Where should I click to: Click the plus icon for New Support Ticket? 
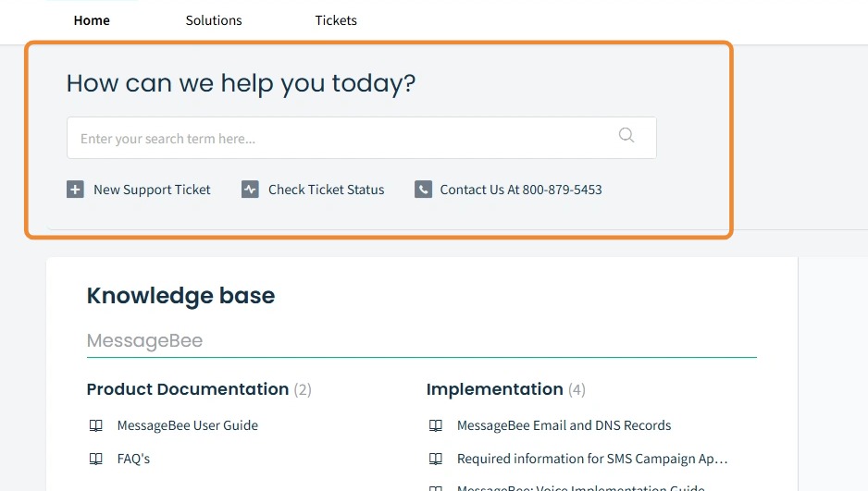click(75, 190)
